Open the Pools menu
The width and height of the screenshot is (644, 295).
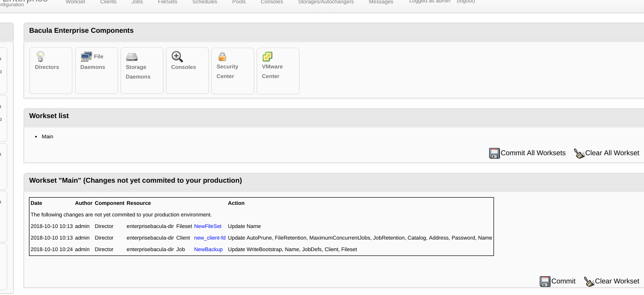(239, 2)
